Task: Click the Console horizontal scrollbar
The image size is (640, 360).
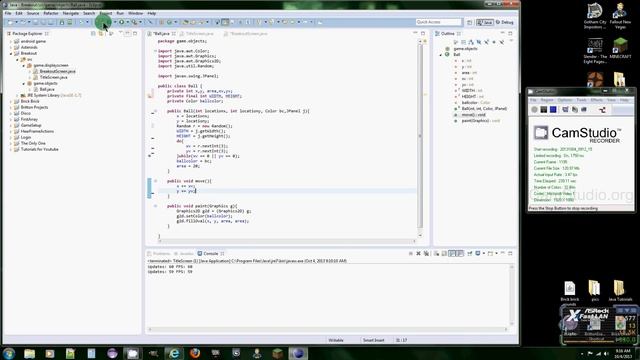Action: [328, 329]
